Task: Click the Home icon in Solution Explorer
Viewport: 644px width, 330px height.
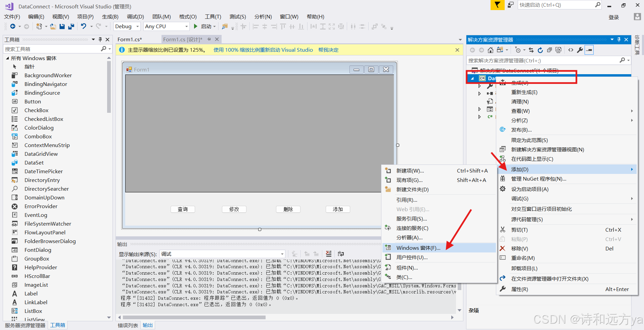Action: pos(491,50)
